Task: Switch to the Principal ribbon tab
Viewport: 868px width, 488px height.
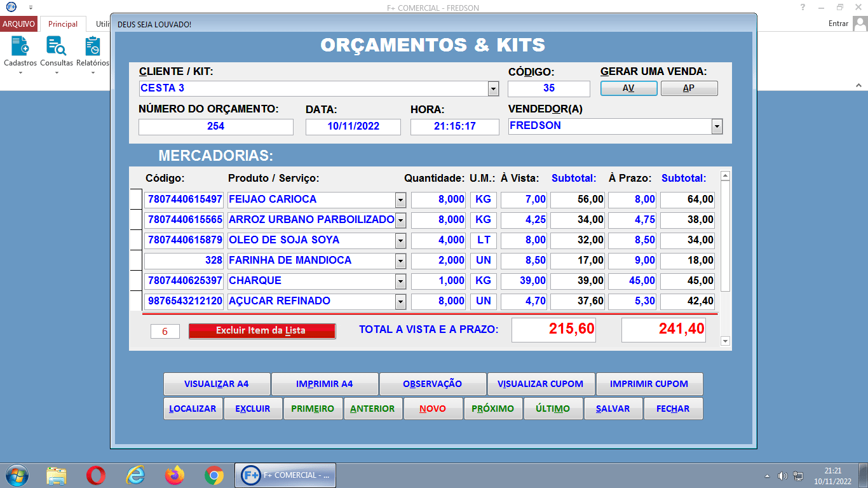Action: (x=63, y=24)
